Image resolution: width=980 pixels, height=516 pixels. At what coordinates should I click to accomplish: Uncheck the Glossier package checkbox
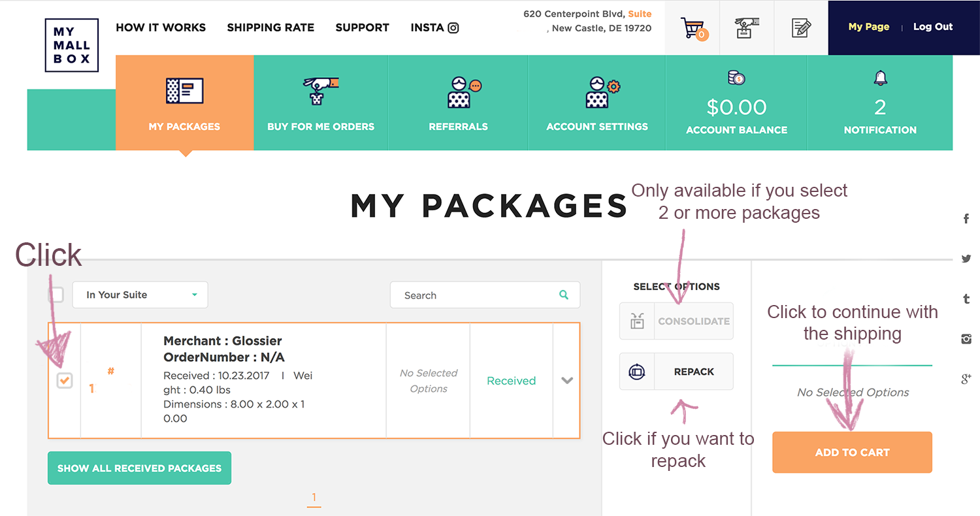64,380
